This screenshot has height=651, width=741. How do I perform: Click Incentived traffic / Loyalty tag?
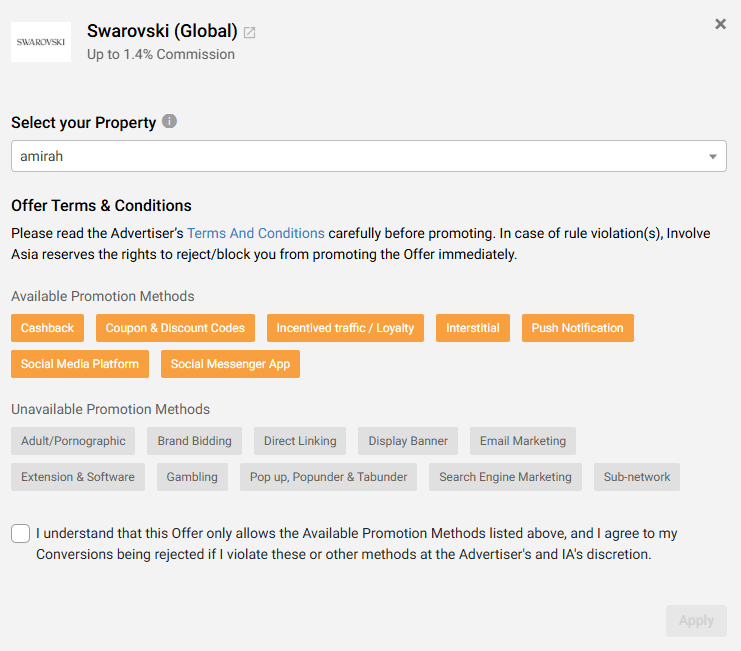point(345,328)
